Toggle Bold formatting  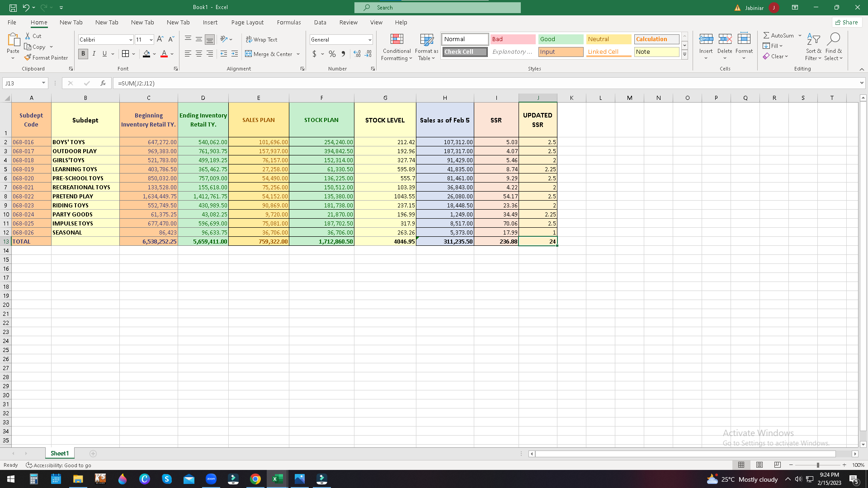point(83,54)
